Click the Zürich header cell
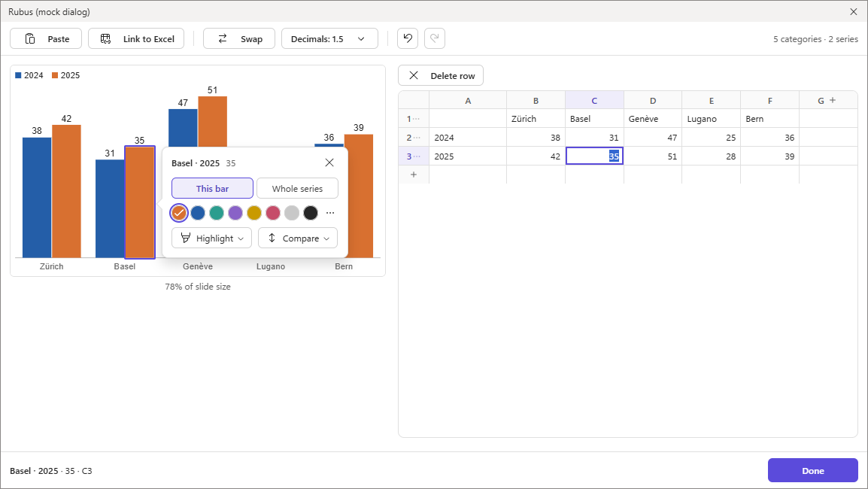 tap(536, 119)
